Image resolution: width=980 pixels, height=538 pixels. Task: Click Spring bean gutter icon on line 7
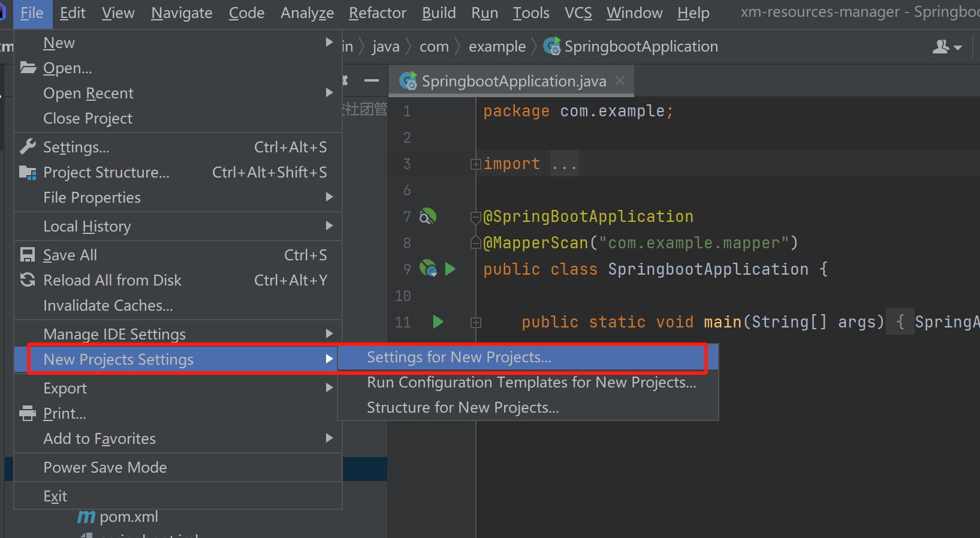[x=428, y=217]
